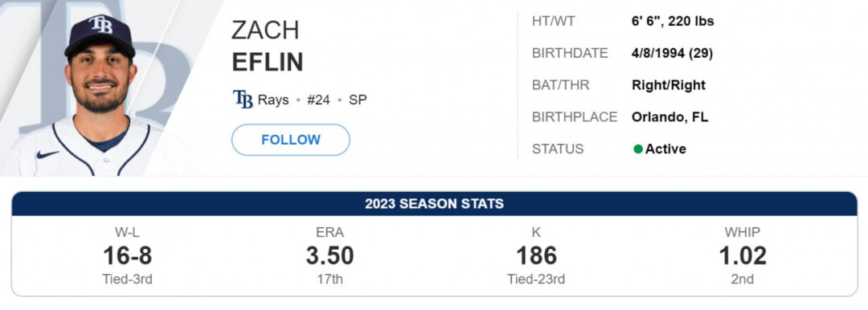Click the SP position label
The height and width of the screenshot is (310, 868).
[x=358, y=100]
